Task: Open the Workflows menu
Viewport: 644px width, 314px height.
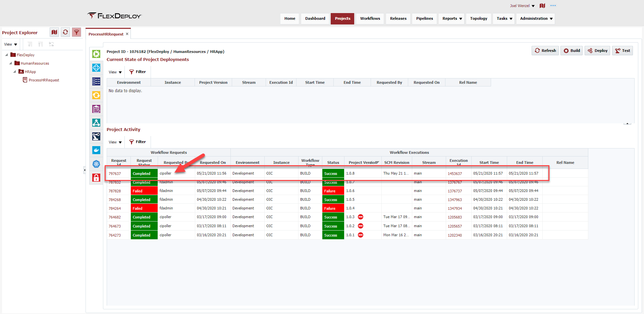Action: pos(370,18)
